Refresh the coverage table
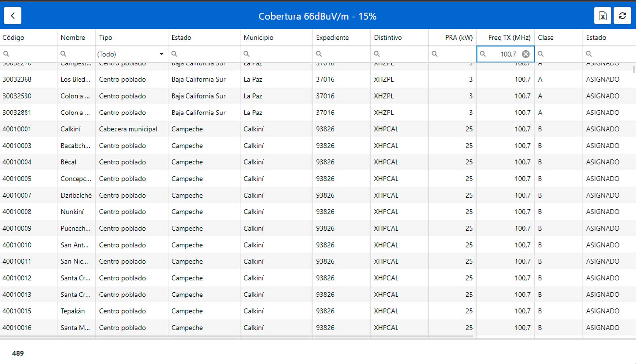Viewport: 636px width, 364px height. (622, 16)
